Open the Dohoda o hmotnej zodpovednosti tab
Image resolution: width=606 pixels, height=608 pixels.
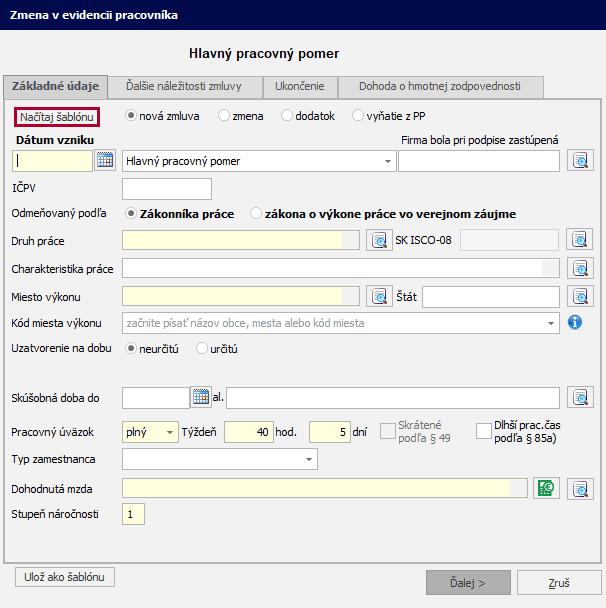click(x=440, y=86)
